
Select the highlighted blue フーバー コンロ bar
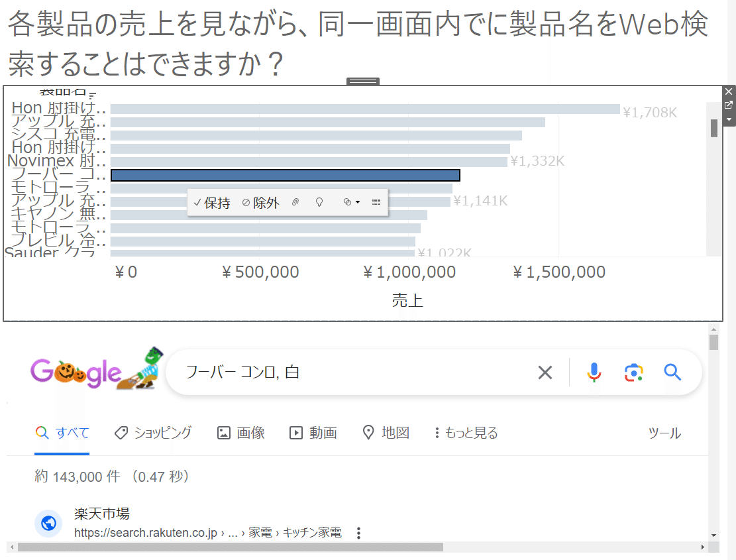coord(286,175)
